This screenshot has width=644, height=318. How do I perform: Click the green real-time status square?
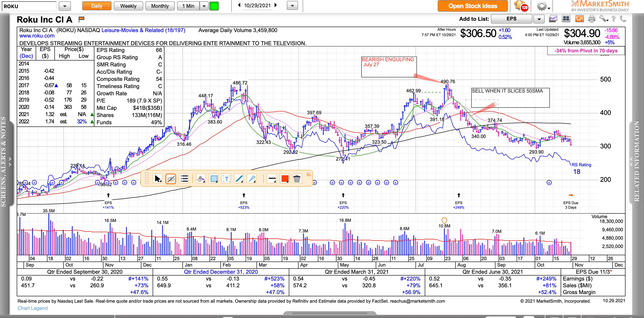214,6
